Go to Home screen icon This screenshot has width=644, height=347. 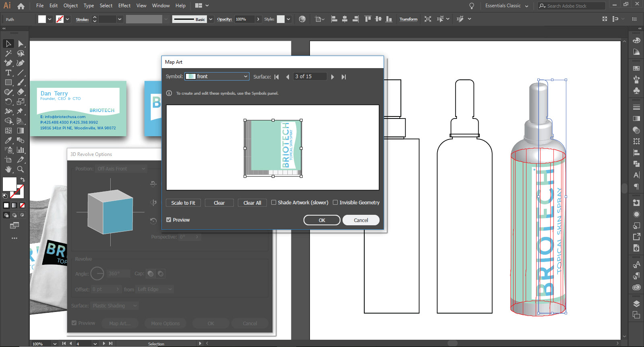tap(21, 6)
